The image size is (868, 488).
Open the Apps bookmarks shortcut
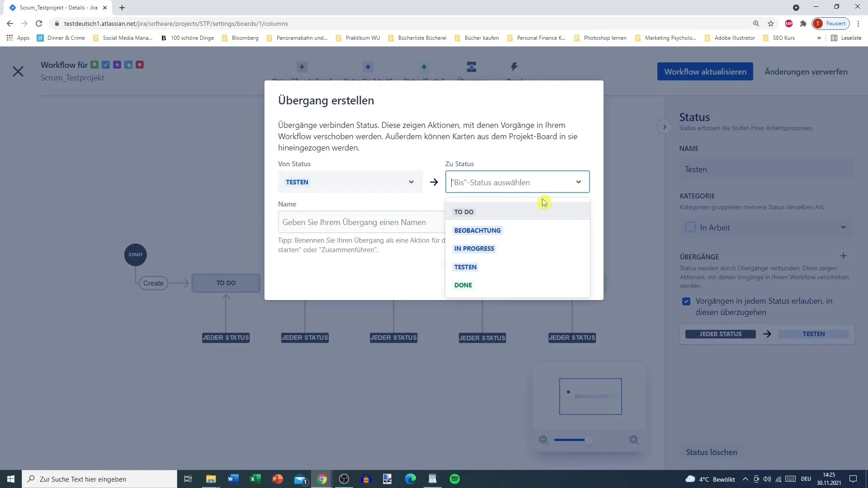click(18, 38)
